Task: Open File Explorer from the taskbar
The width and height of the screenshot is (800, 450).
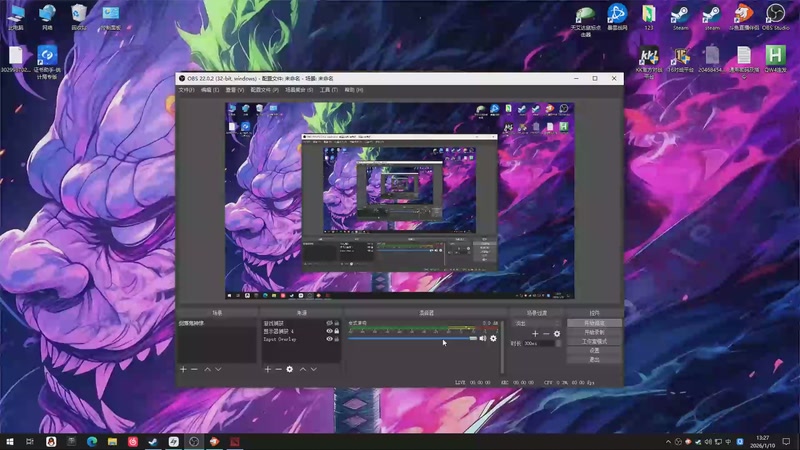Action: [112, 441]
